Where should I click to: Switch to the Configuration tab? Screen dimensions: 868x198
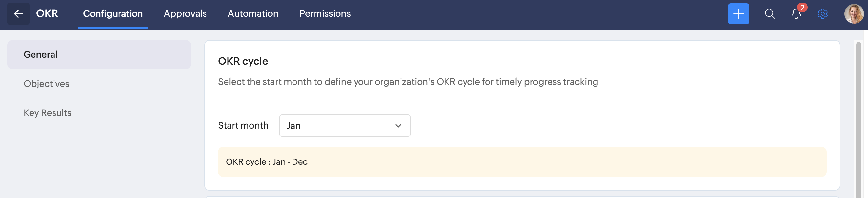pos(113,14)
